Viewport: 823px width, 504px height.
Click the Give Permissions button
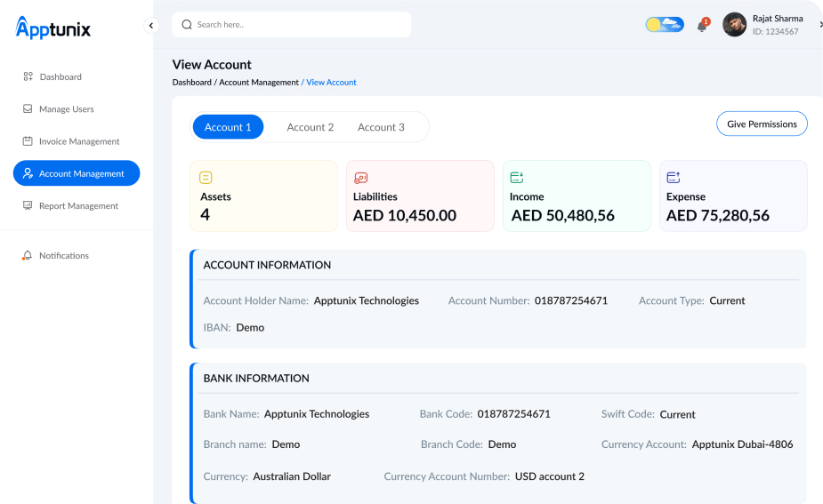click(x=762, y=124)
